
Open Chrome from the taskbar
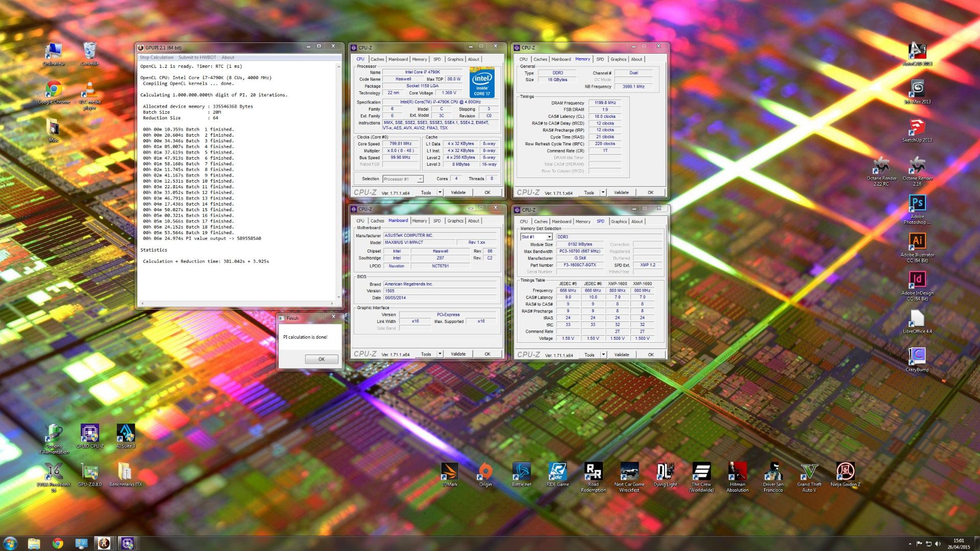pos(58,543)
